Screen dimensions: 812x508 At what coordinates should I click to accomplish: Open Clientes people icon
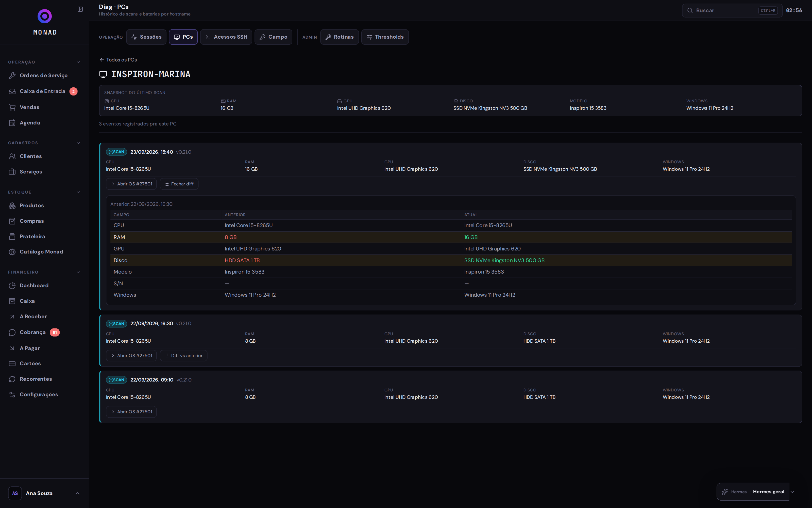12,156
